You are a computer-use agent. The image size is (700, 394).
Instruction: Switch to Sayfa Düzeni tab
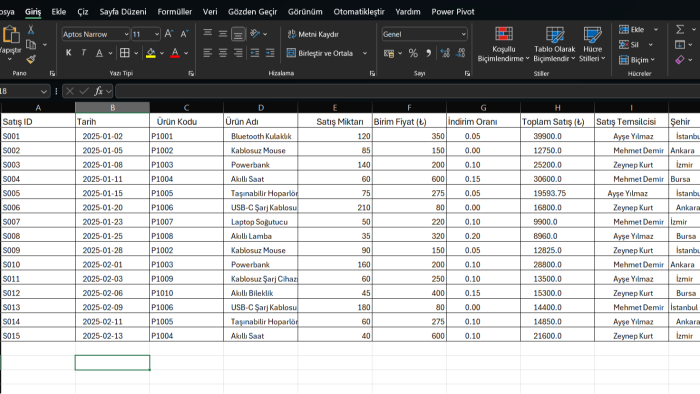pos(123,12)
